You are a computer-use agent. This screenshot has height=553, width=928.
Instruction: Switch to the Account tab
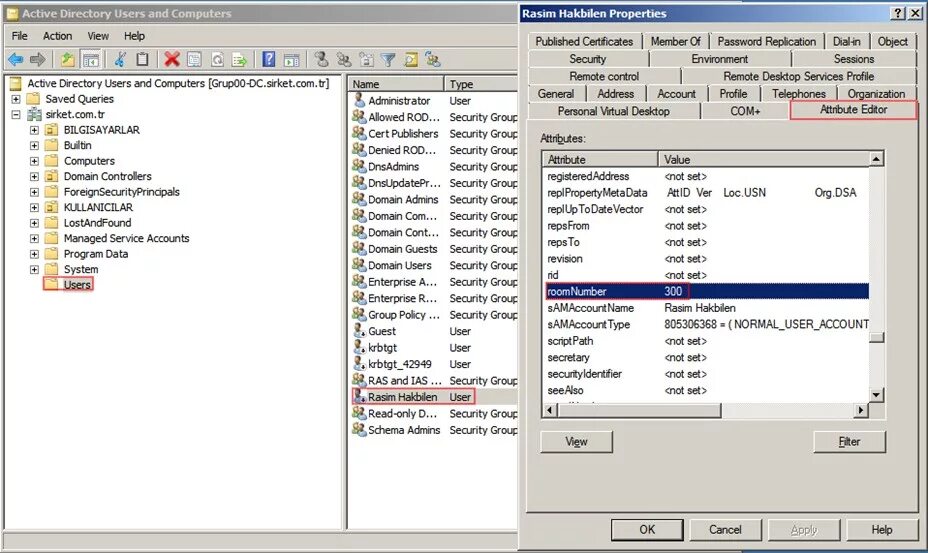pos(676,94)
